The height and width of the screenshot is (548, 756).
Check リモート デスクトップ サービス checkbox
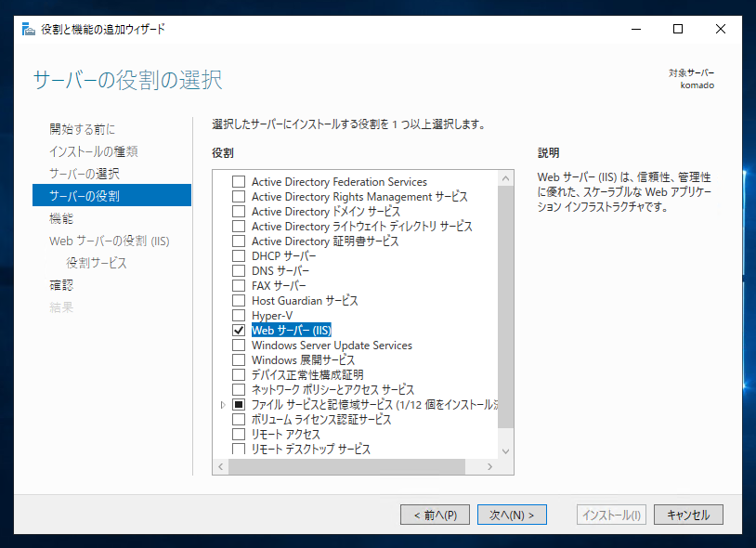pyautogui.click(x=239, y=449)
